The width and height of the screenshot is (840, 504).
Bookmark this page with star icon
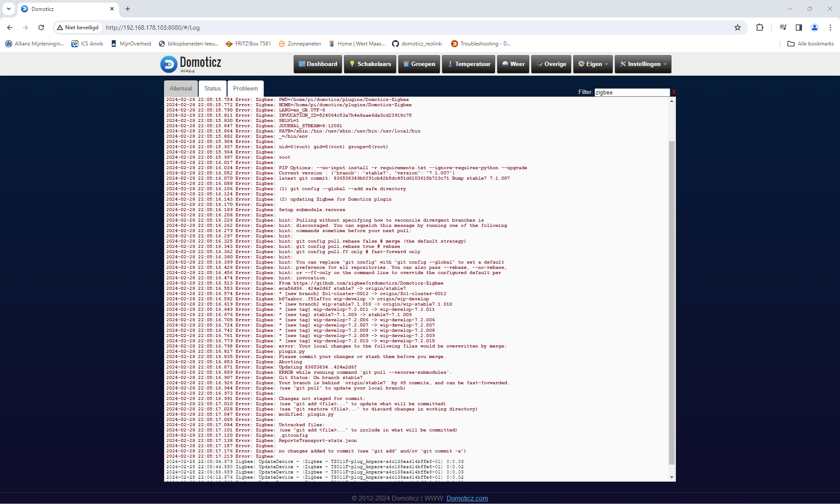pyautogui.click(x=738, y=28)
